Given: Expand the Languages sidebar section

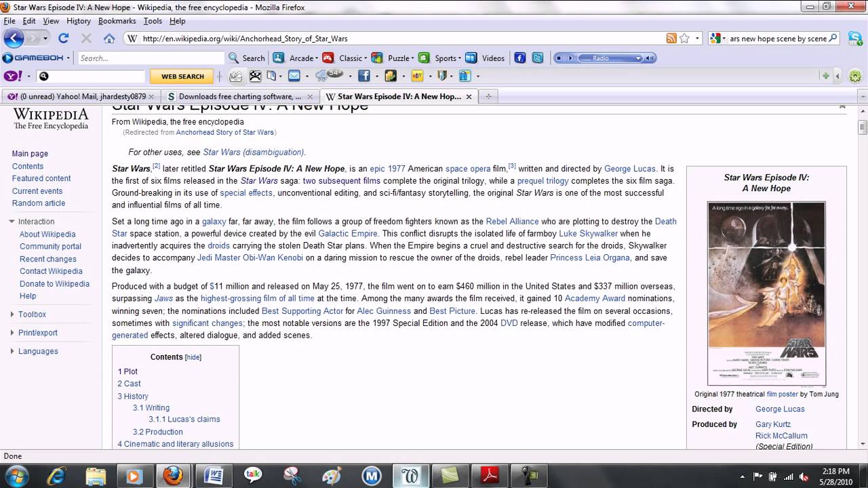Looking at the screenshot, I should click(12, 351).
